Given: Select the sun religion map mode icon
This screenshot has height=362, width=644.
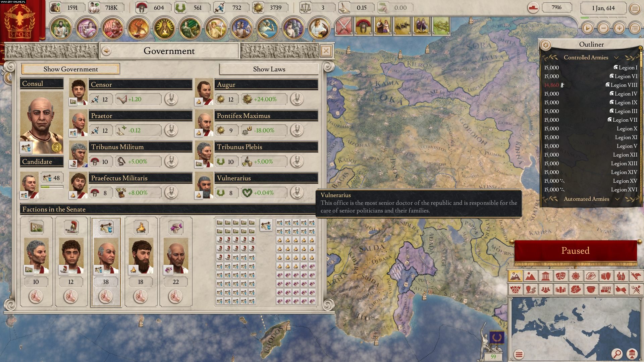Looking at the screenshot, I should (576, 276).
